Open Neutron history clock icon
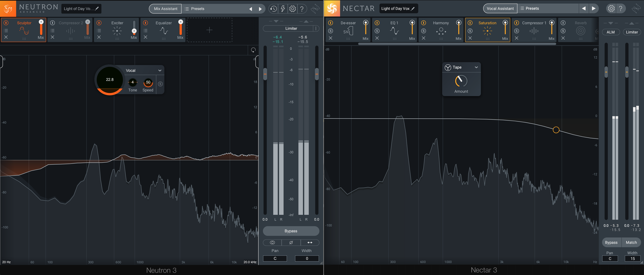The width and height of the screenshot is (644, 275). [x=273, y=9]
